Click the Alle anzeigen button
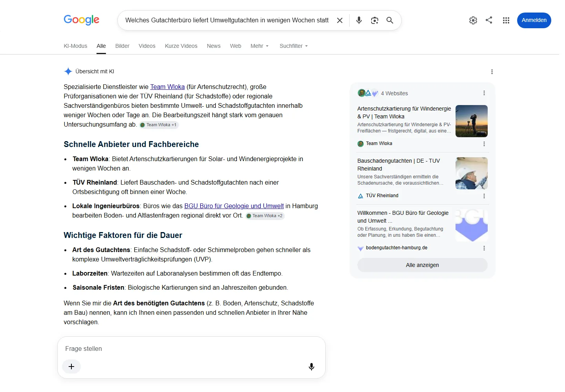Image resolution: width=565 pixels, height=392 pixels. click(423, 265)
